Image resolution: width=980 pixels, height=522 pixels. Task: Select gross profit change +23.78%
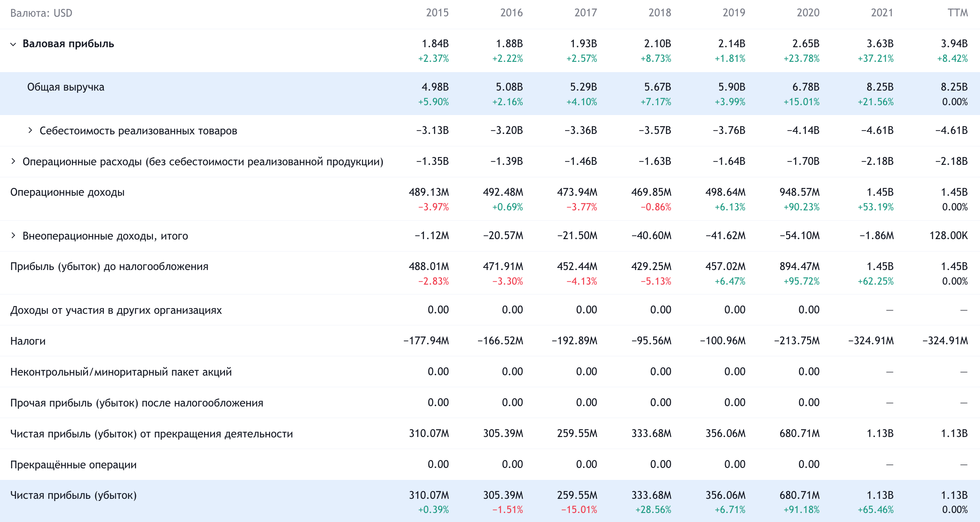802,59
